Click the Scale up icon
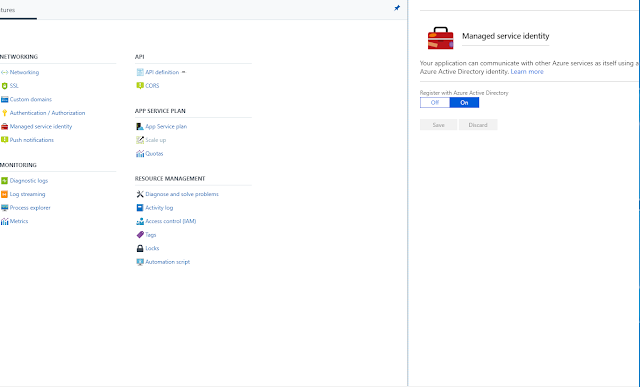Image resolution: width=640 pixels, height=387 pixels. coord(140,140)
